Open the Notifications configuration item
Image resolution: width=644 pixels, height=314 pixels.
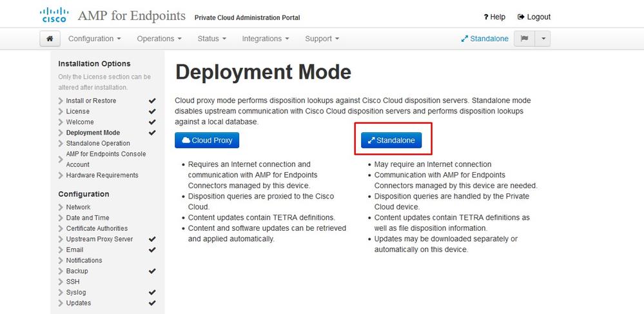84,260
